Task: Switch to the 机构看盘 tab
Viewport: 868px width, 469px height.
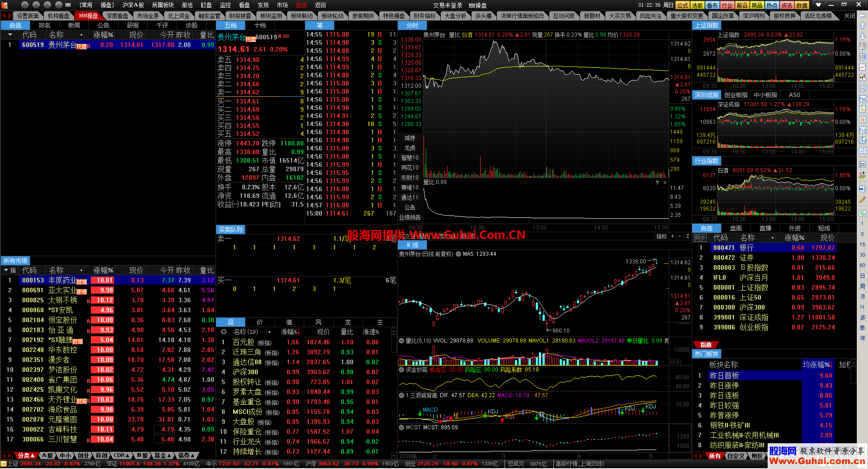Action: 58,16
